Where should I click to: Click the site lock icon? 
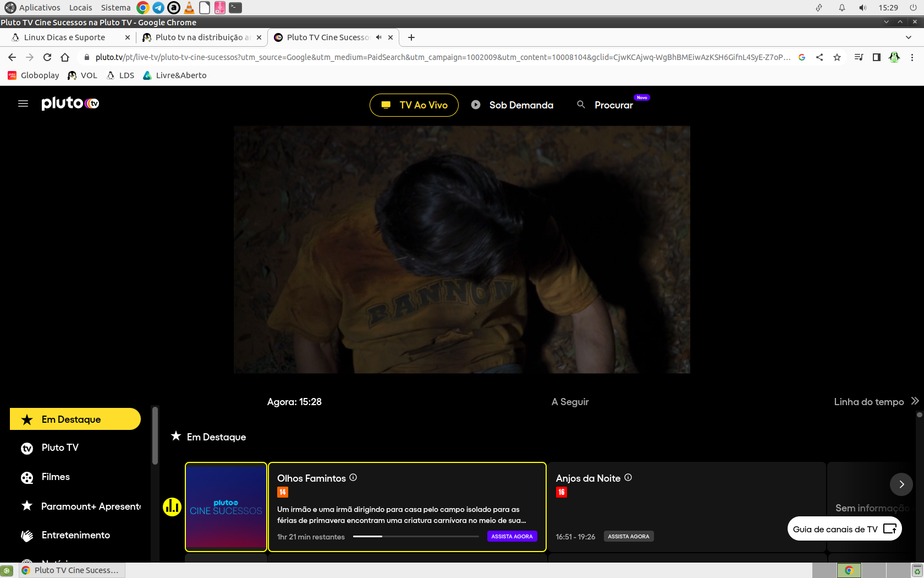coord(86,57)
